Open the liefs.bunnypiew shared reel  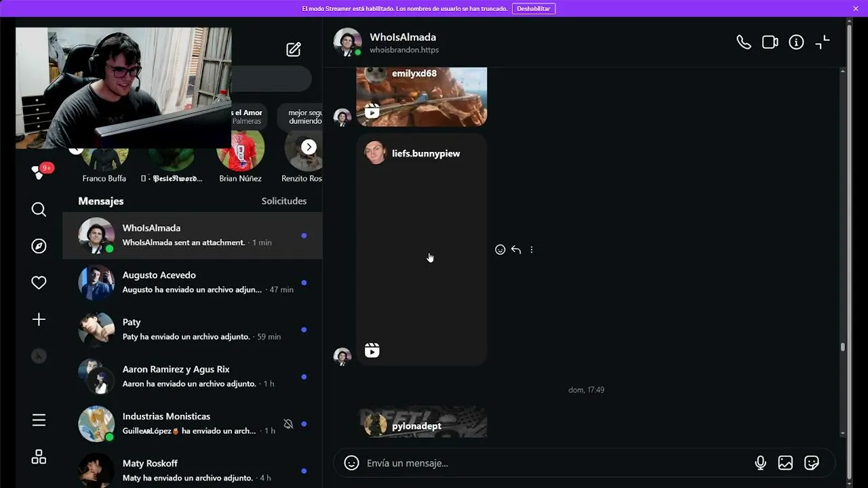coord(421,249)
